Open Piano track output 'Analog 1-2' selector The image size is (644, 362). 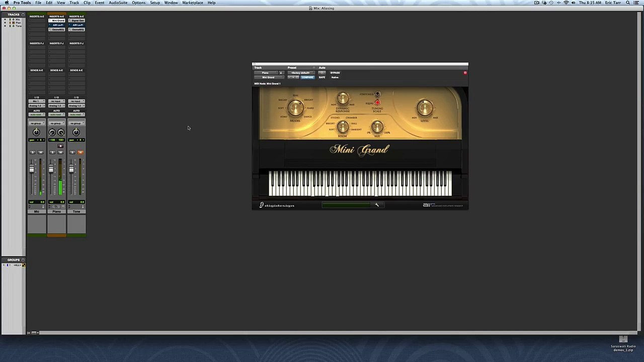tap(56, 106)
